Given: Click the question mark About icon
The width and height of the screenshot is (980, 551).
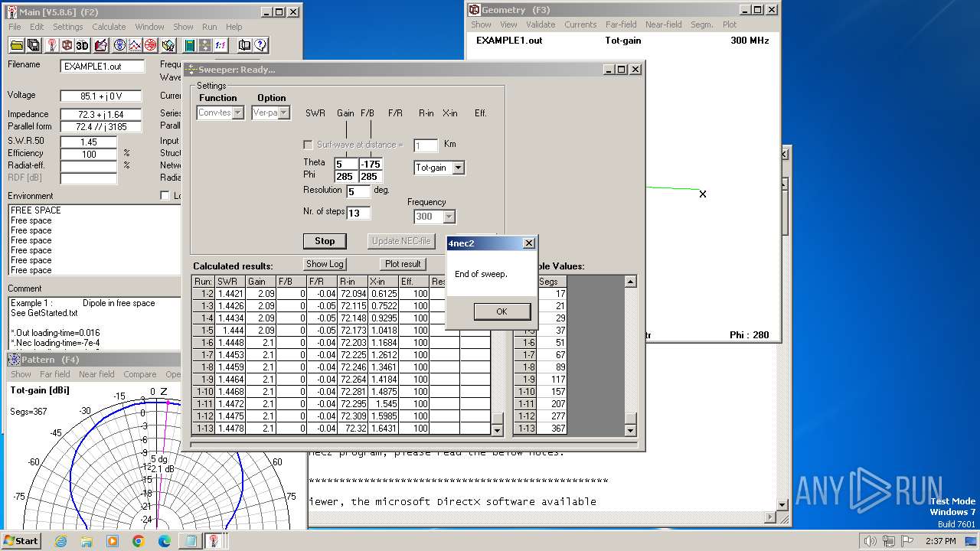Looking at the screenshot, I should coord(260,45).
